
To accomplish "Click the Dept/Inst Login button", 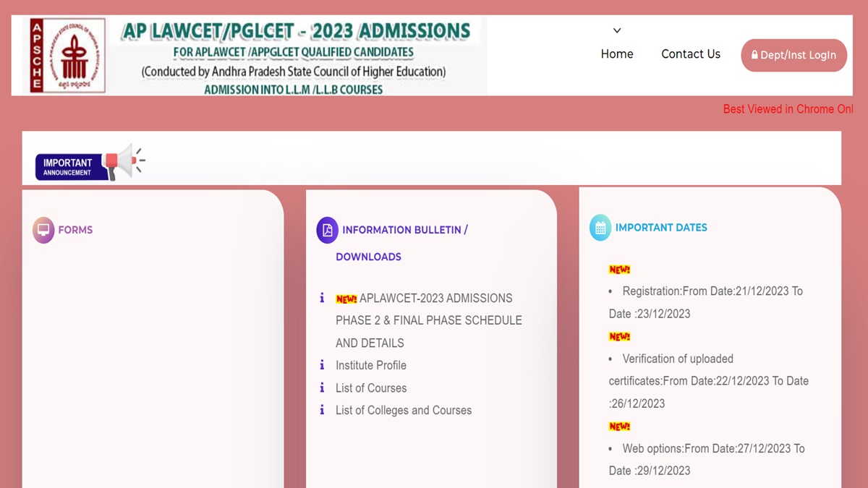I will pyautogui.click(x=793, y=55).
